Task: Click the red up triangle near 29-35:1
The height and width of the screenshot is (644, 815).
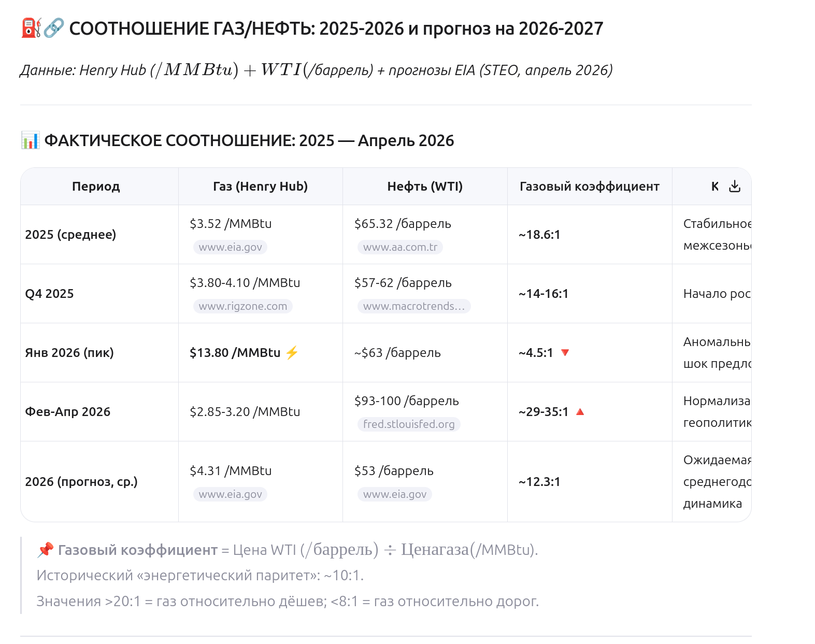Action: [580, 412]
